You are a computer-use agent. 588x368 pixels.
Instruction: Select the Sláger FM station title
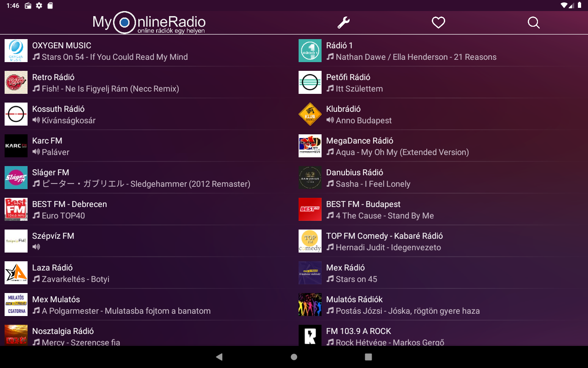point(51,172)
